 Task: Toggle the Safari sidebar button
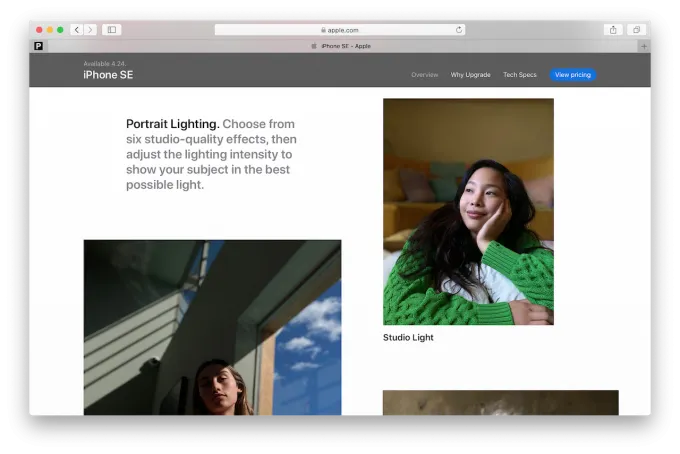111,30
